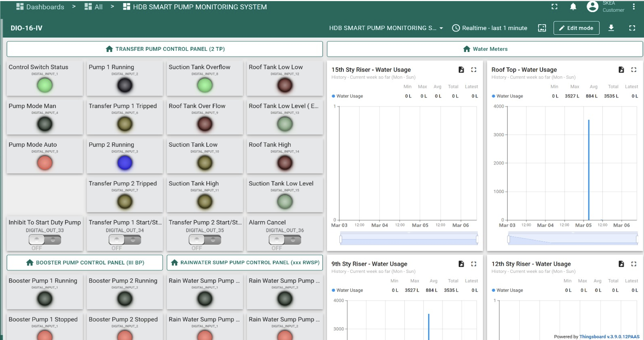
Task: Go to Dashboards breadcrumb
Action: point(40,7)
